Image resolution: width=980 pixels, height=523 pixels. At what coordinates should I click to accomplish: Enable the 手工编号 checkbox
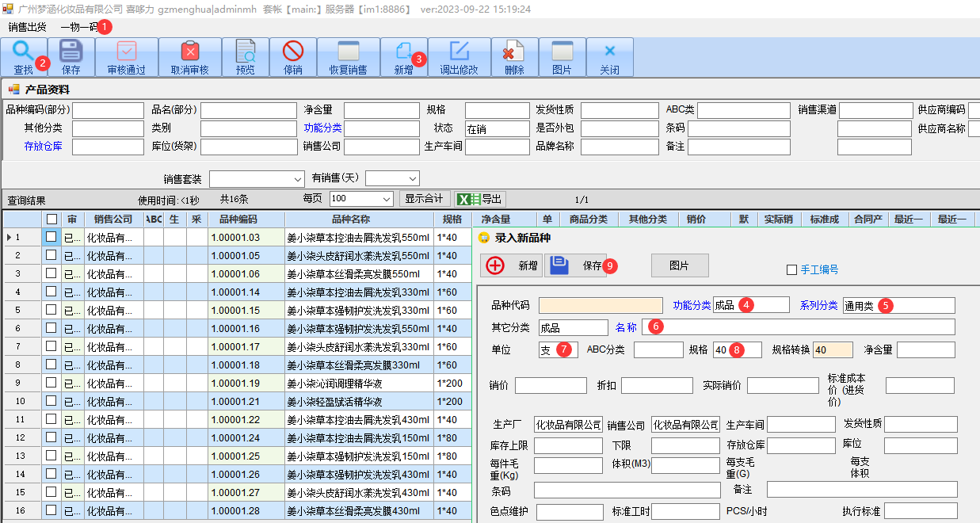click(791, 269)
